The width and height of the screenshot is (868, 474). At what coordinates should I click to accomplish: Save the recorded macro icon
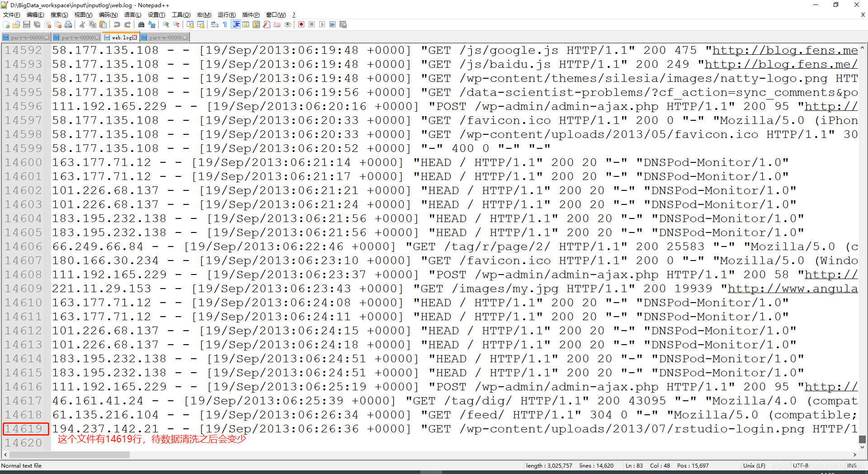(x=343, y=24)
